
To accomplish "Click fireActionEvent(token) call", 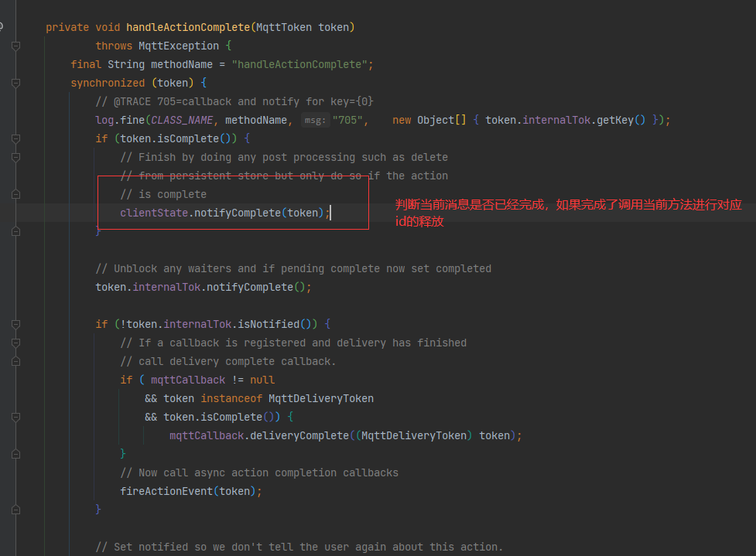I will coord(188,492).
